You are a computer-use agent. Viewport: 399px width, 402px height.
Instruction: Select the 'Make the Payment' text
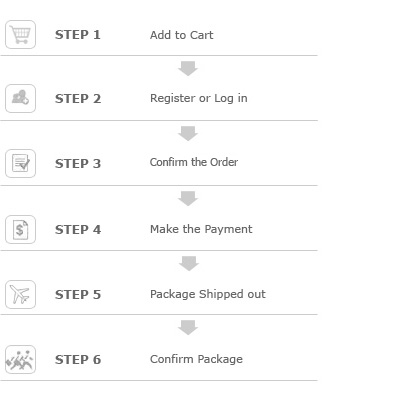tap(201, 229)
